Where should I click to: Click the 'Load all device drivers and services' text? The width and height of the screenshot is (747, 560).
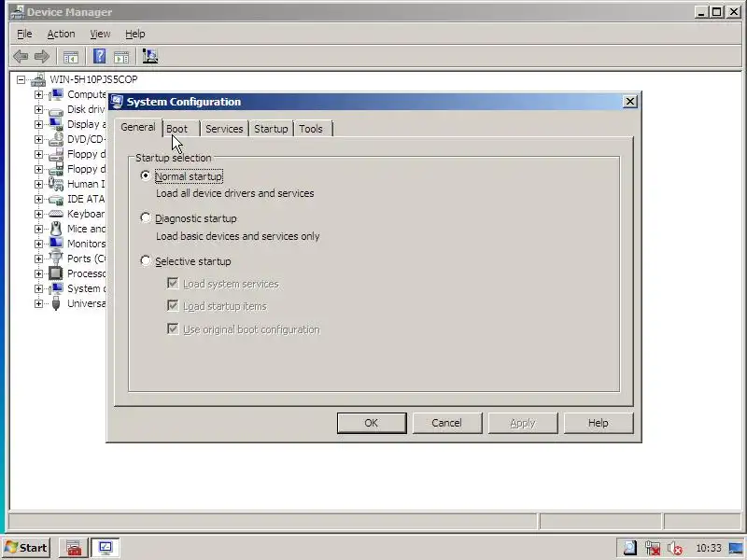[235, 193]
